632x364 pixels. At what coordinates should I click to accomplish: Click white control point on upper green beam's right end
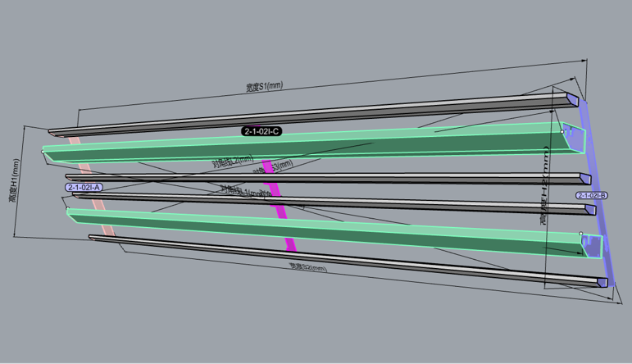(x=562, y=131)
